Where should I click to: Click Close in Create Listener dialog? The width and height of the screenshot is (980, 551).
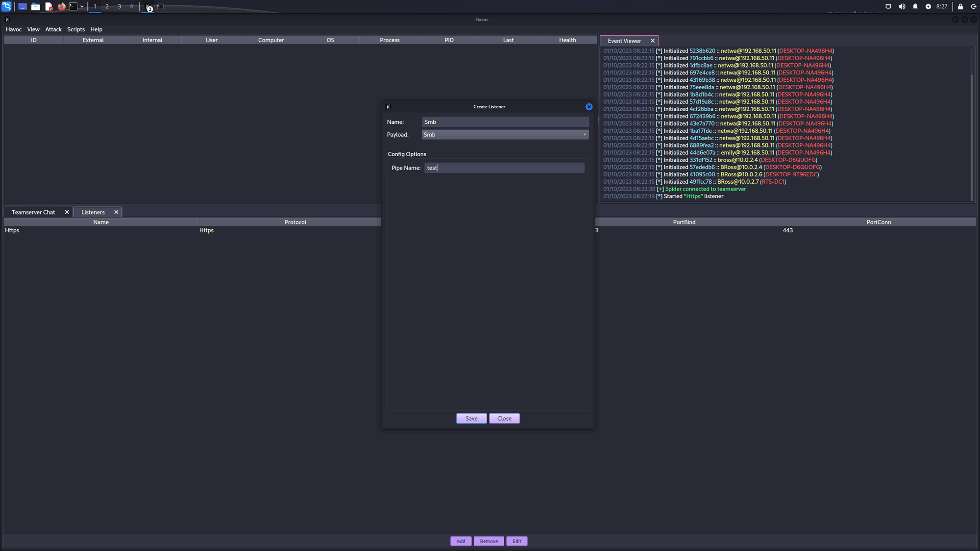(x=504, y=418)
